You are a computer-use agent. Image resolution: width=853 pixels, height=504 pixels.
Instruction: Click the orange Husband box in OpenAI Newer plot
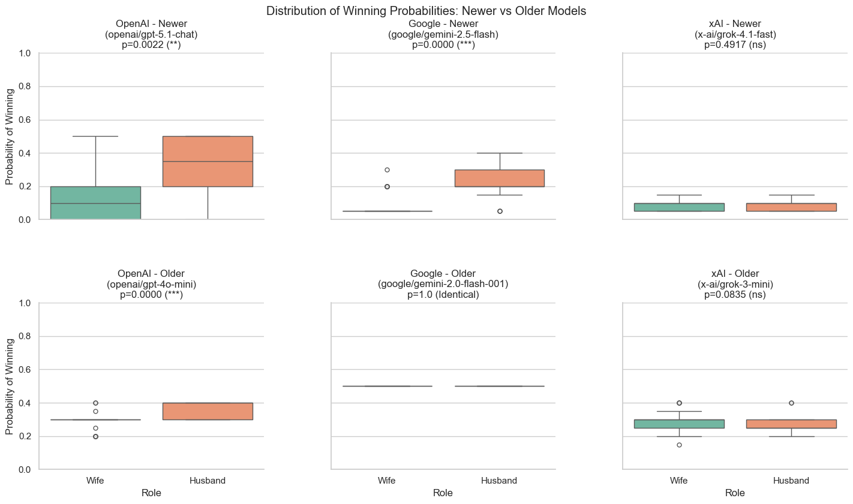(x=208, y=161)
